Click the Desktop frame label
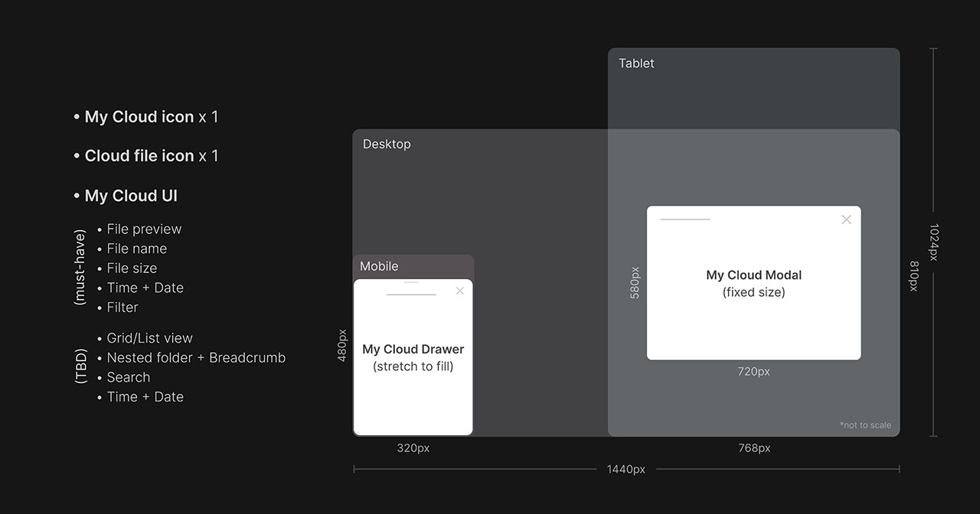This screenshot has height=514, width=980. pos(387,144)
